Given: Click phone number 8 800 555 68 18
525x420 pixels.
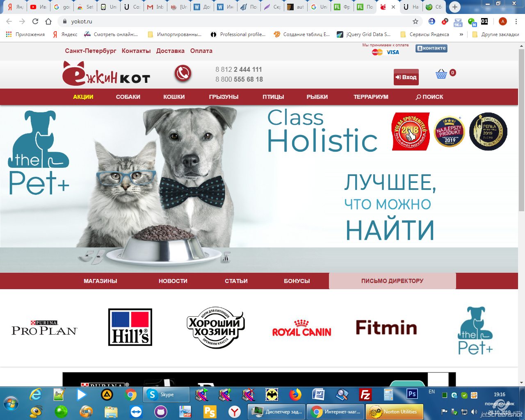Looking at the screenshot, I should coord(239,79).
